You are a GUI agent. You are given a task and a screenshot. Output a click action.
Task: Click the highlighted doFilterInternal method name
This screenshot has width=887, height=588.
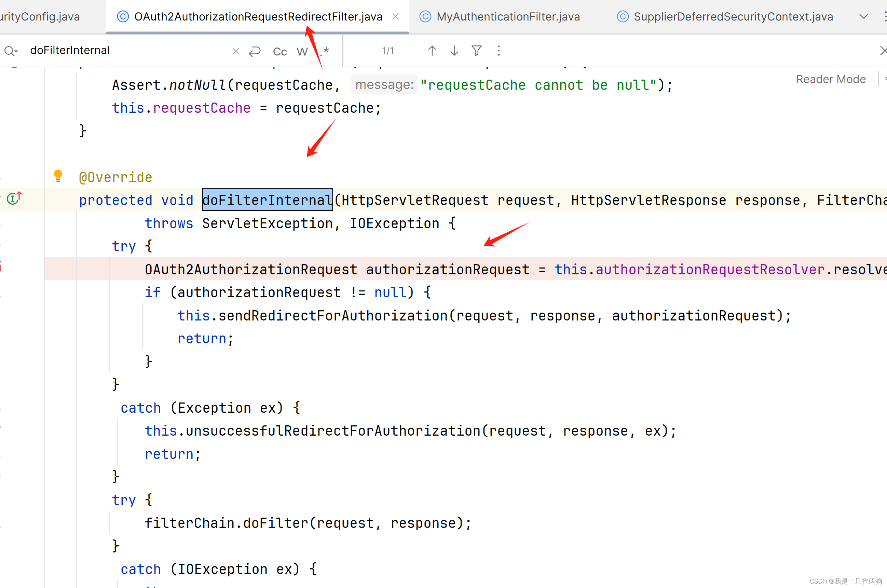267,200
